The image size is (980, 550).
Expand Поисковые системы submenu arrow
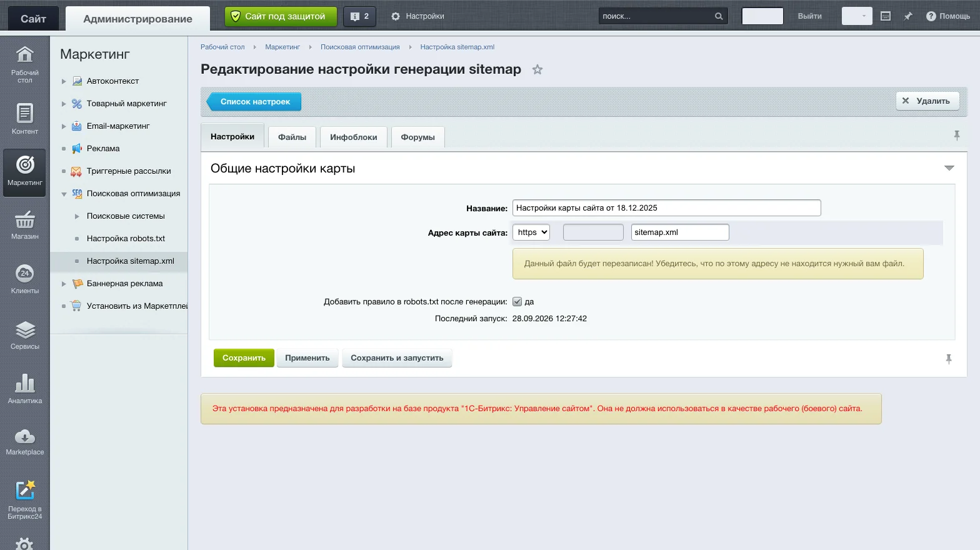coord(77,216)
